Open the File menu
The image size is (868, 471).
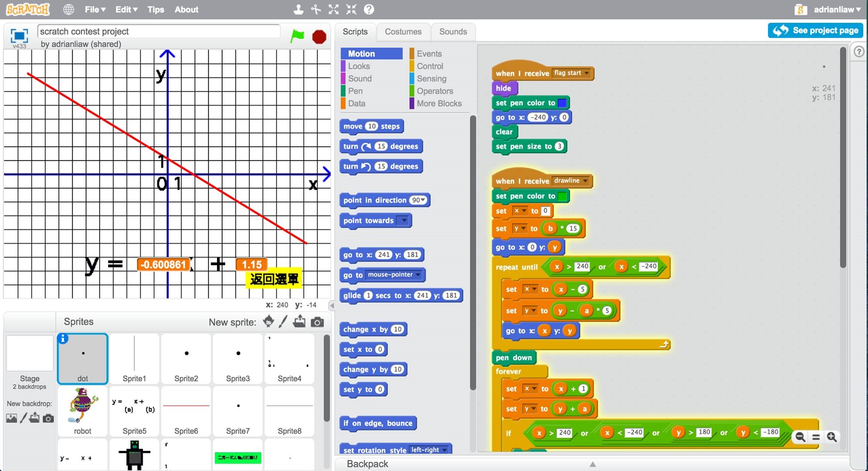pyautogui.click(x=95, y=9)
